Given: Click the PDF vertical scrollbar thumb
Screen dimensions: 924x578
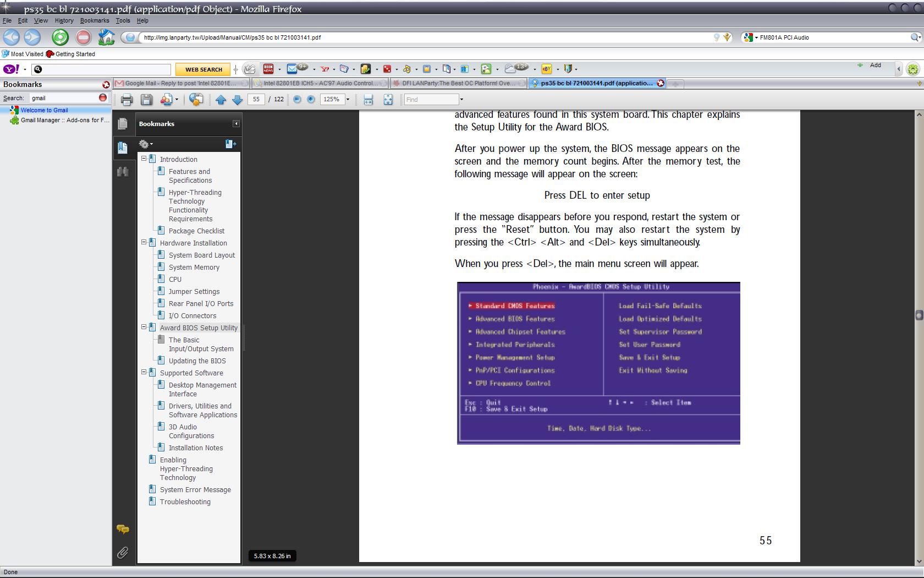Looking at the screenshot, I should click(x=919, y=315).
